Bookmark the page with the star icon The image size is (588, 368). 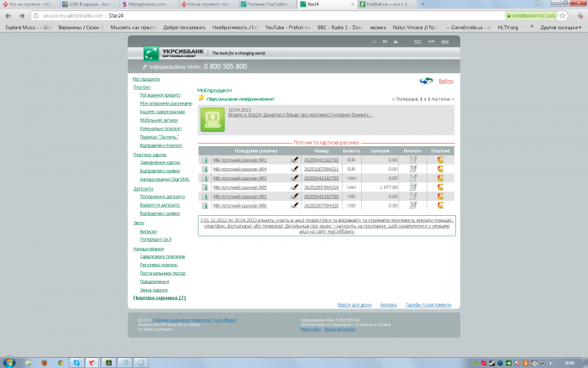point(563,16)
